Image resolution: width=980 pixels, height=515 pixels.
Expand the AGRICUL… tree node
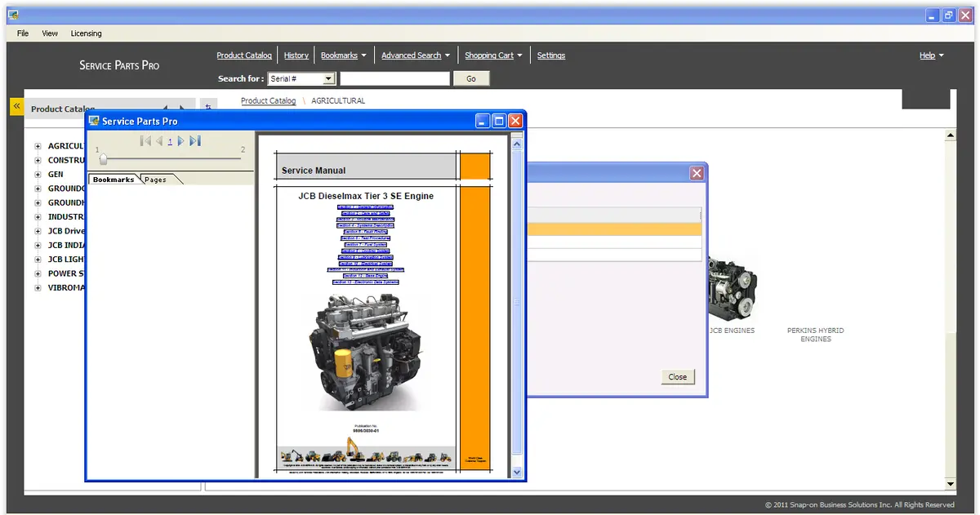tap(38, 146)
